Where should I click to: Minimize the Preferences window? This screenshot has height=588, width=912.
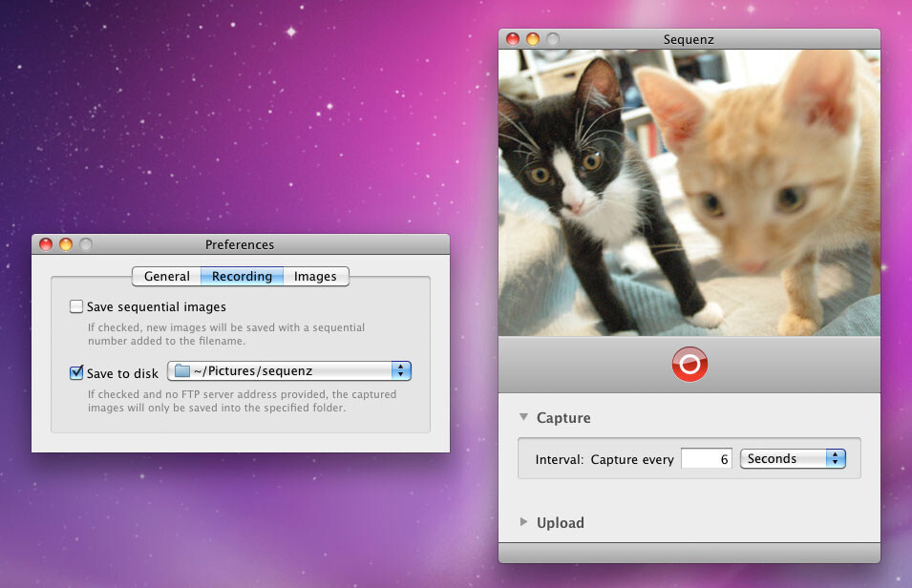[x=66, y=244]
